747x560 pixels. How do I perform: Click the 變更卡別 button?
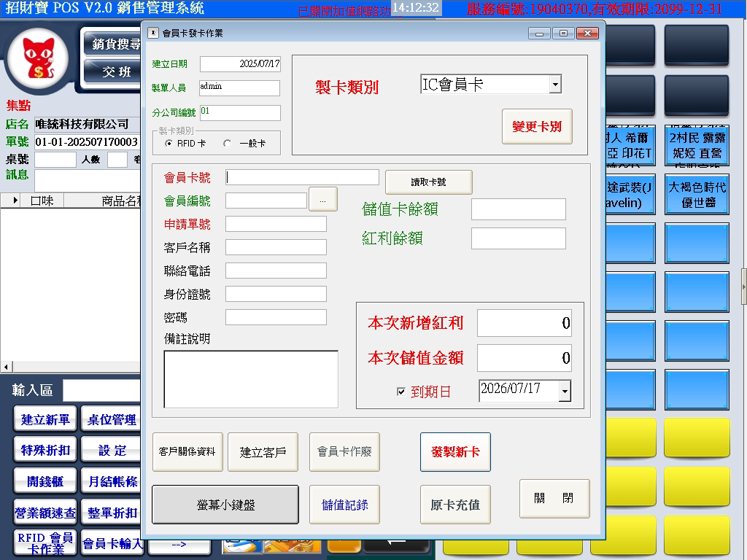click(x=537, y=127)
